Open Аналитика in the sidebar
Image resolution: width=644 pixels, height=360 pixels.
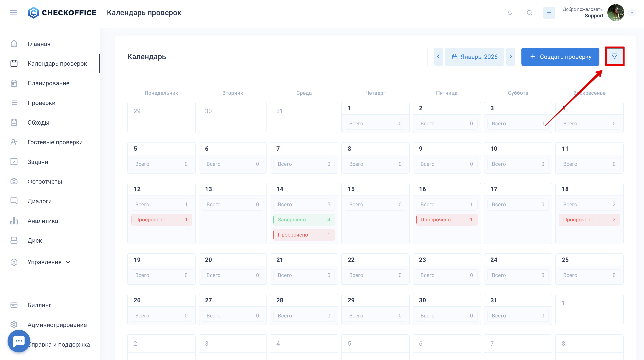43,221
